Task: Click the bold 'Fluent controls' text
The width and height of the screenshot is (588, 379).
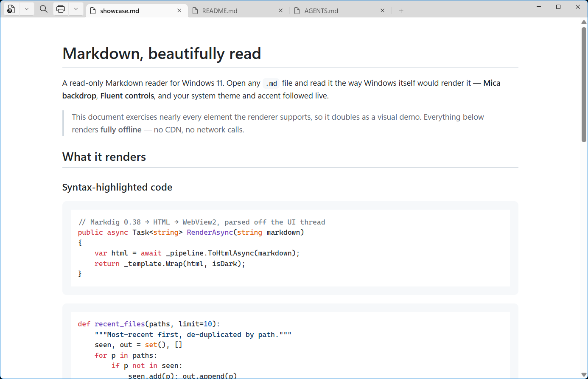Action: (127, 96)
